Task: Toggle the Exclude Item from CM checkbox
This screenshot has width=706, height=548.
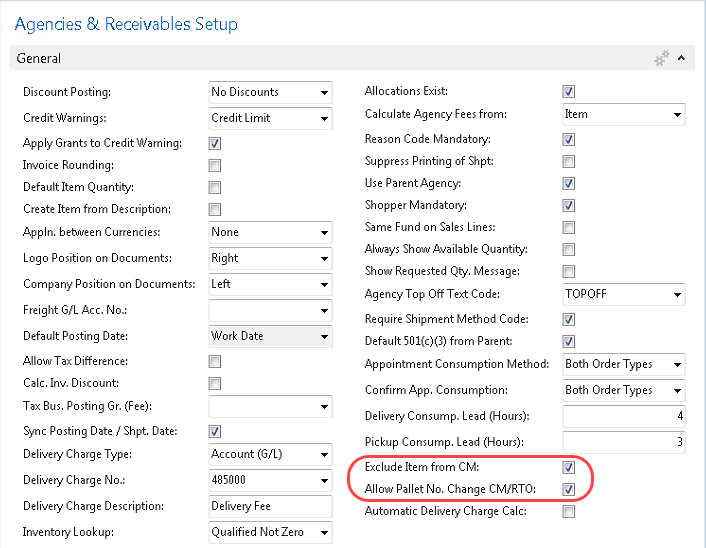Action: point(569,467)
